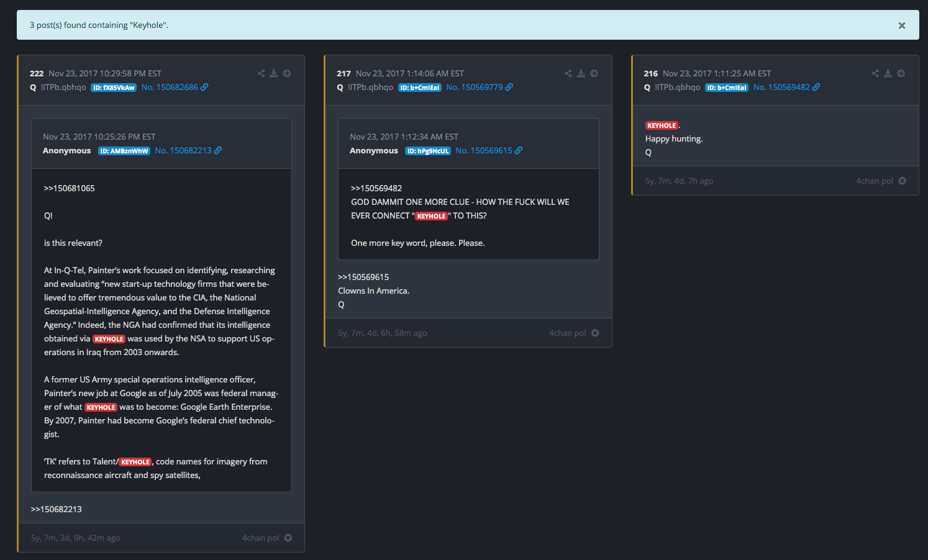Image resolution: width=928 pixels, height=560 pixels.
Task: Click the ID: AMBznWhW badge
Action: tap(124, 151)
